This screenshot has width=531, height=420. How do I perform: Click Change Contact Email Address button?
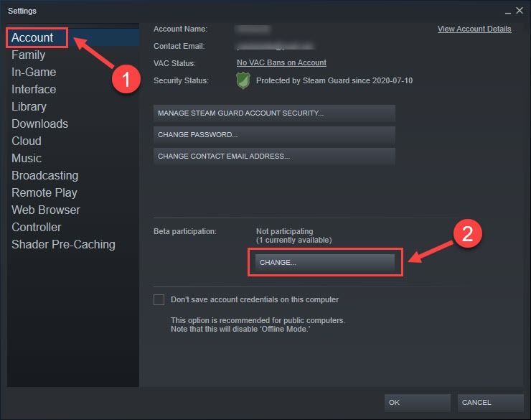(274, 156)
